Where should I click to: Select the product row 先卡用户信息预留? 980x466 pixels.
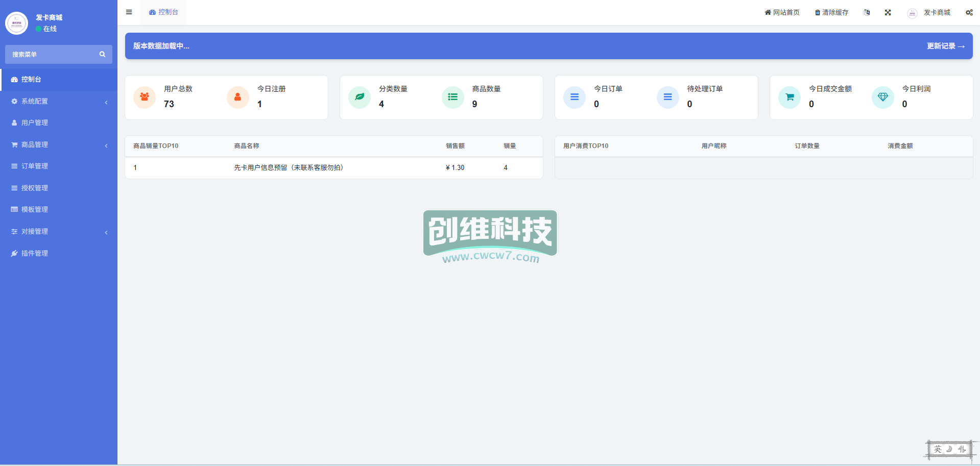(334, 168)
